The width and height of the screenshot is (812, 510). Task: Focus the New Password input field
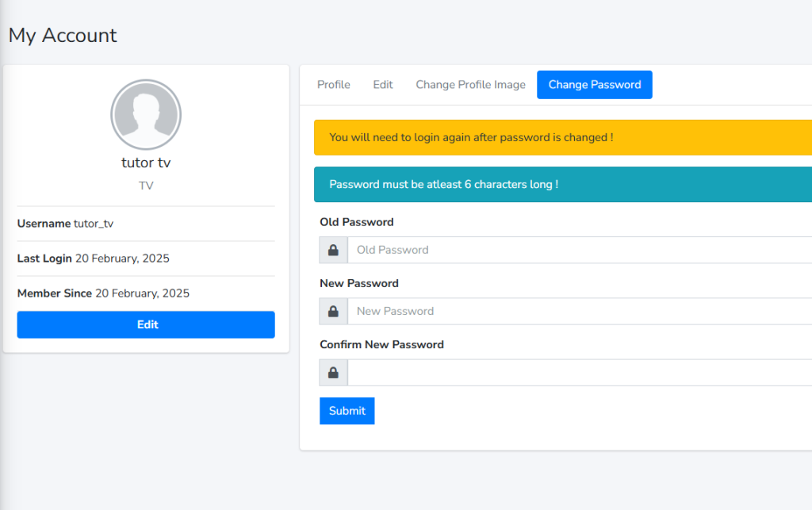click(579, 311)
